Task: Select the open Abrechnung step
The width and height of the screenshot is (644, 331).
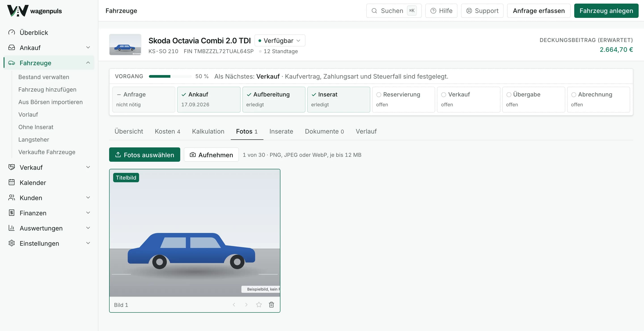Action: coord(599,100)
